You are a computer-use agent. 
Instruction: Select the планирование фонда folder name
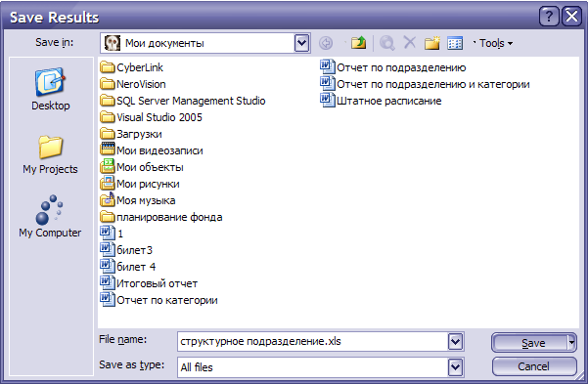(x=169, y=217)
